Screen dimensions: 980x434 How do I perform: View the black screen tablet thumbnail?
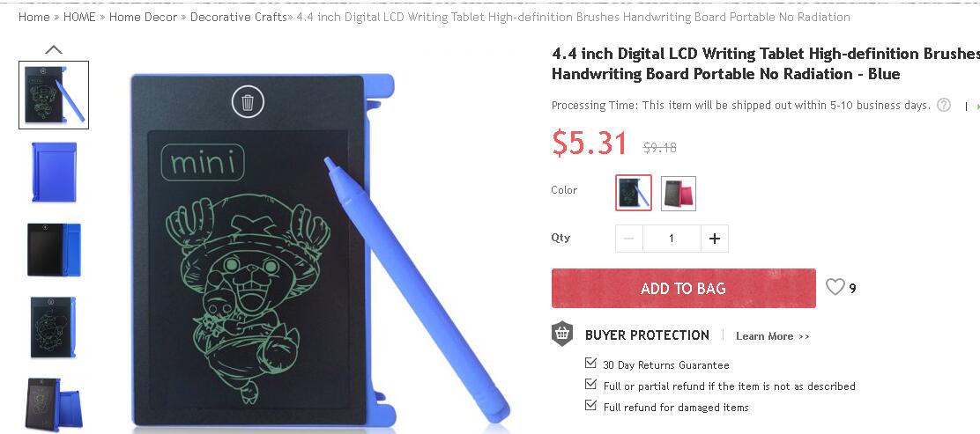tap(54, 250)
